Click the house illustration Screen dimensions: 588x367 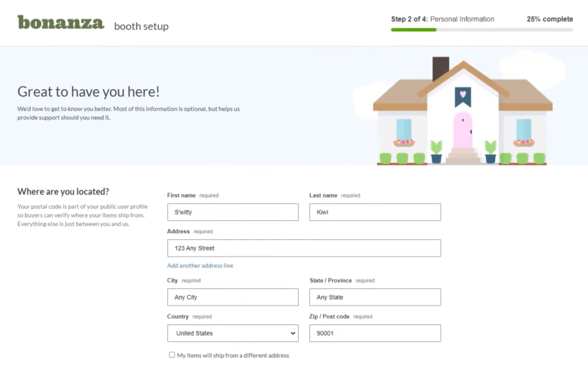pos(462,111)
